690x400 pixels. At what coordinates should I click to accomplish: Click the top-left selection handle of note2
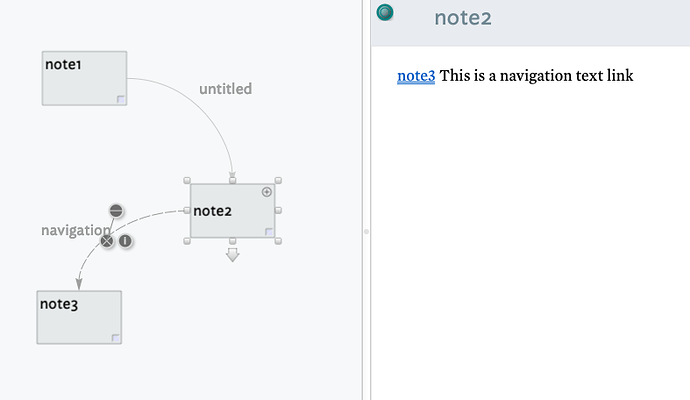coord(187,180)
